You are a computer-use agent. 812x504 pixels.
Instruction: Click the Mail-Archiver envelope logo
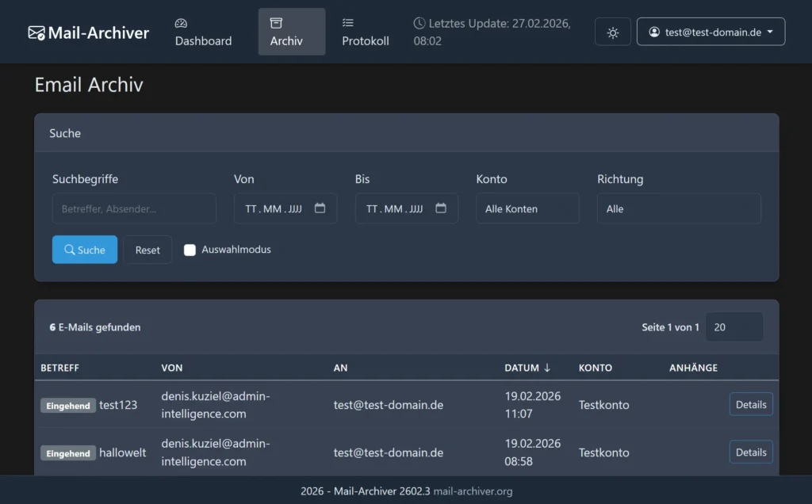click(36, 32)
